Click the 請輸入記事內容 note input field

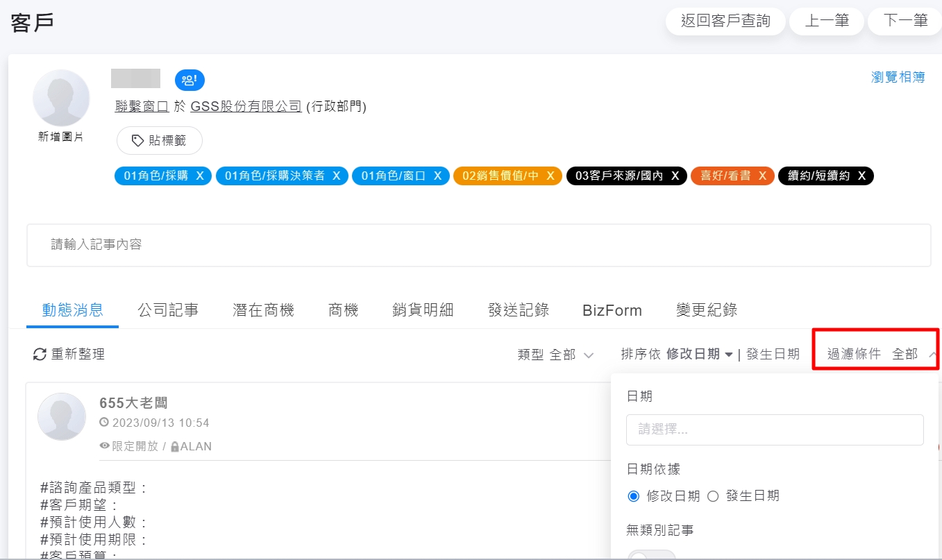pyautogui.click(x=478, y=245)
